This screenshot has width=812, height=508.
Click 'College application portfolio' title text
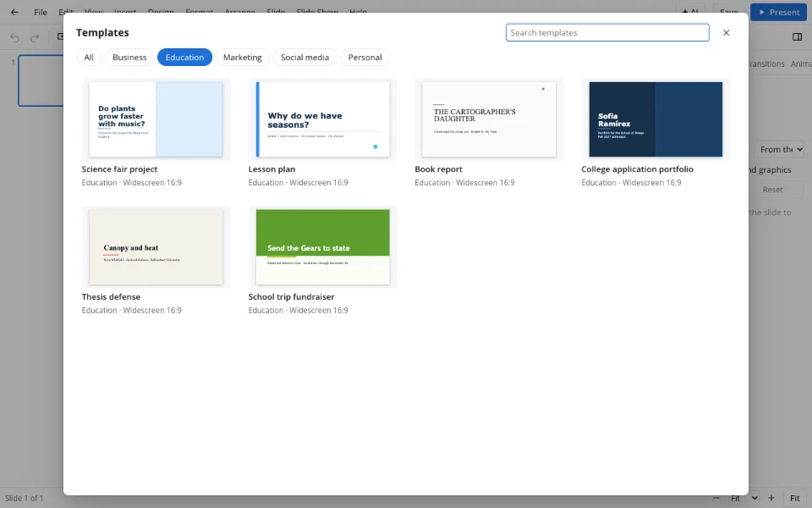click(x=638, y=169)
